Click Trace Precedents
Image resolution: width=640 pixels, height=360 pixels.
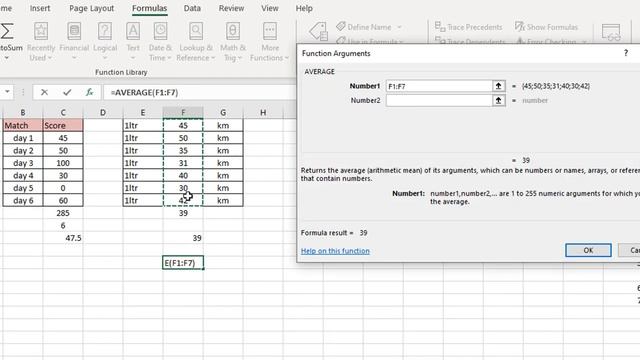point(468,27)
